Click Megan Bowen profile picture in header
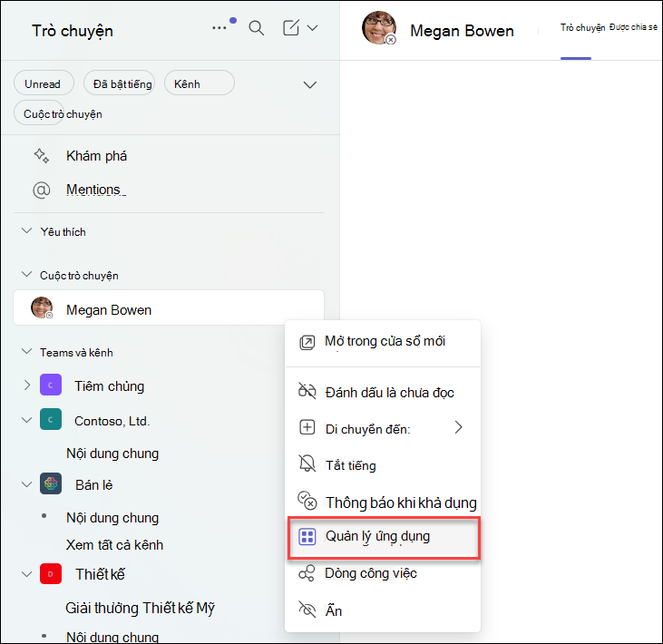Image resolution: width=663 pixels, height=644 pixels. pos(379,27)
